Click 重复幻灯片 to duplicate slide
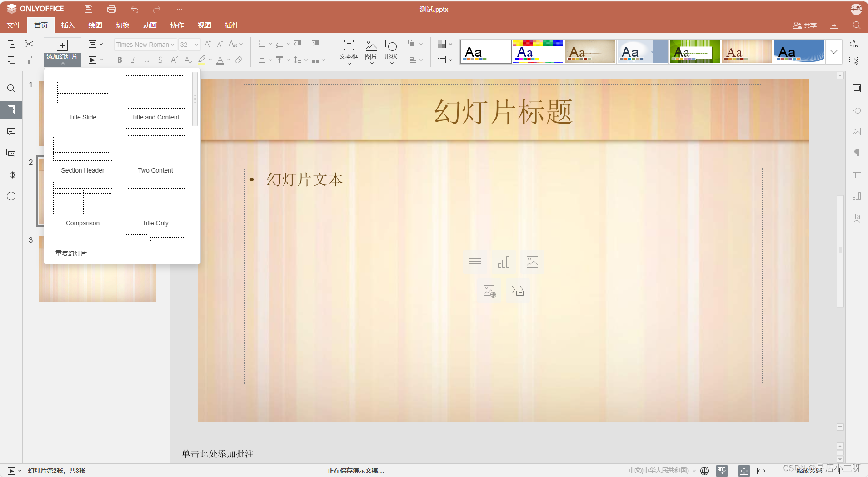 coord(71,253)
